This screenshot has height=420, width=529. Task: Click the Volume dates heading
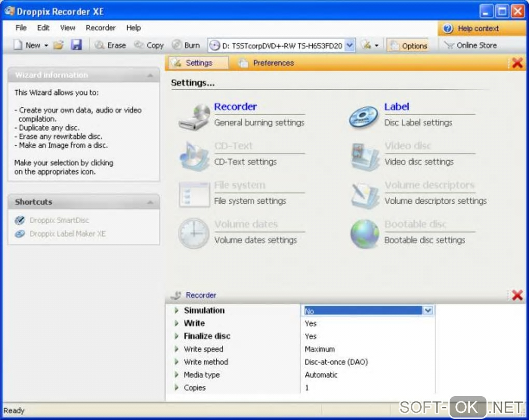tap(246, 224)
